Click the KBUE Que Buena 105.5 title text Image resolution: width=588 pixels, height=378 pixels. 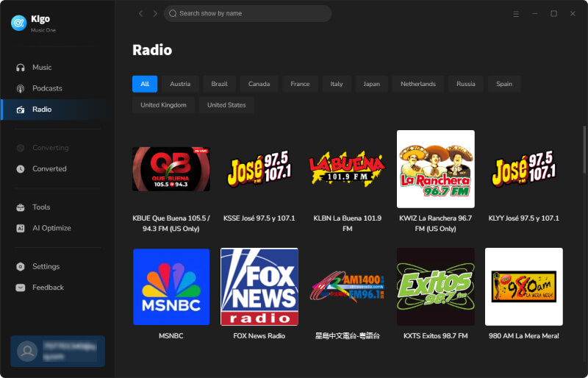(171, 224)
